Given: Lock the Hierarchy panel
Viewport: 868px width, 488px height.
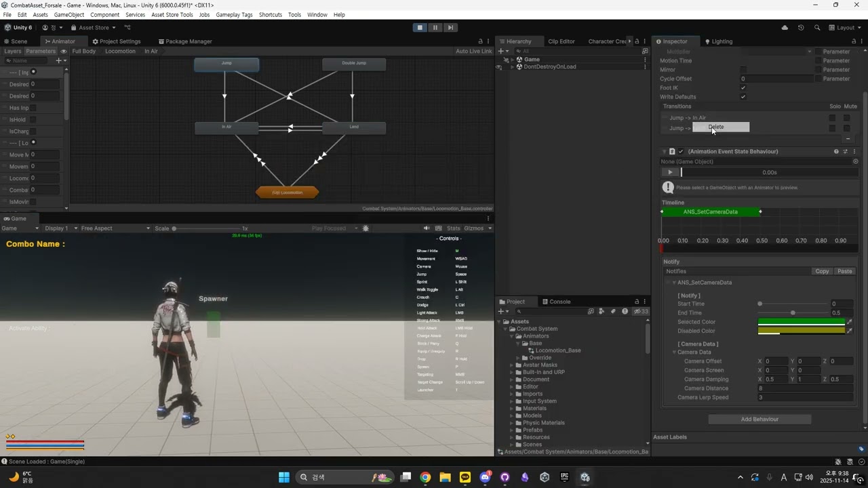Looking at the screenshot, I should (637, 41).
